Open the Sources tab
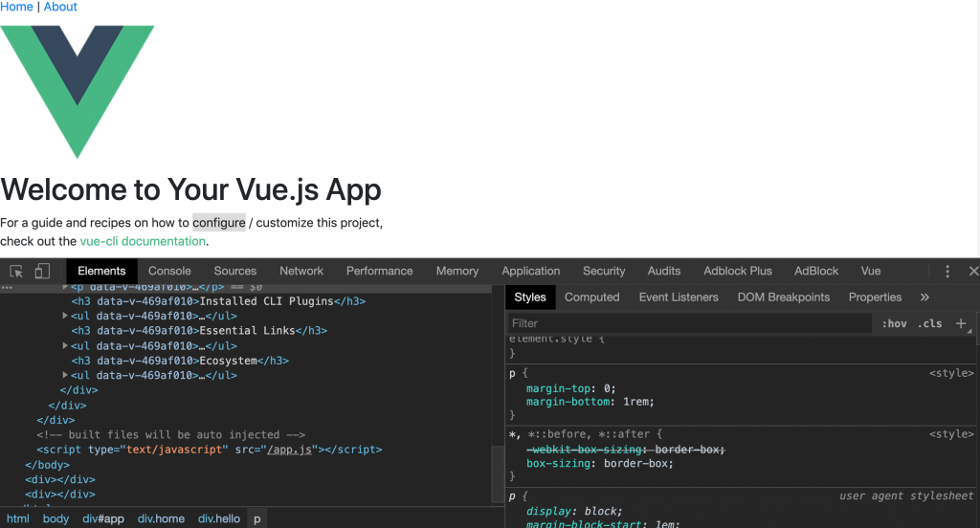Screen dimensions: 980x528 click(x=235, y=272)
